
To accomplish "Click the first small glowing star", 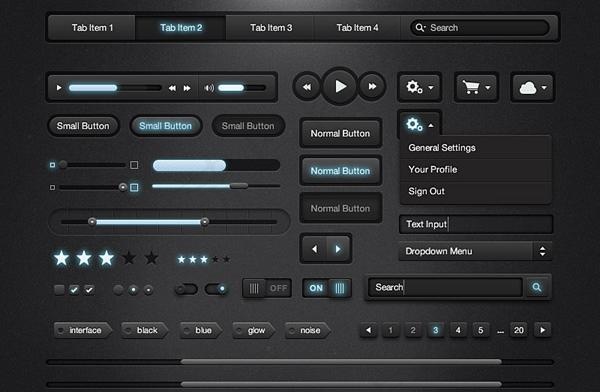I will click(x=181, y=260).
